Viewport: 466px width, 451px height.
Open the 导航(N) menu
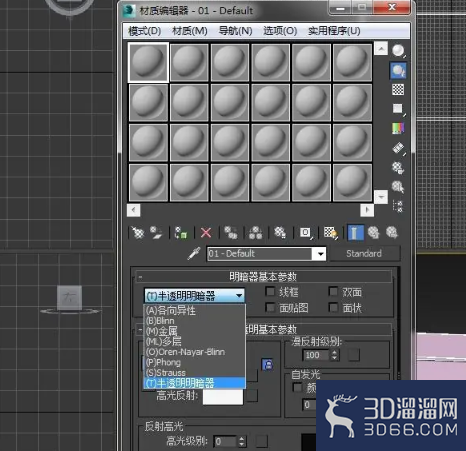tap(235, 31)
